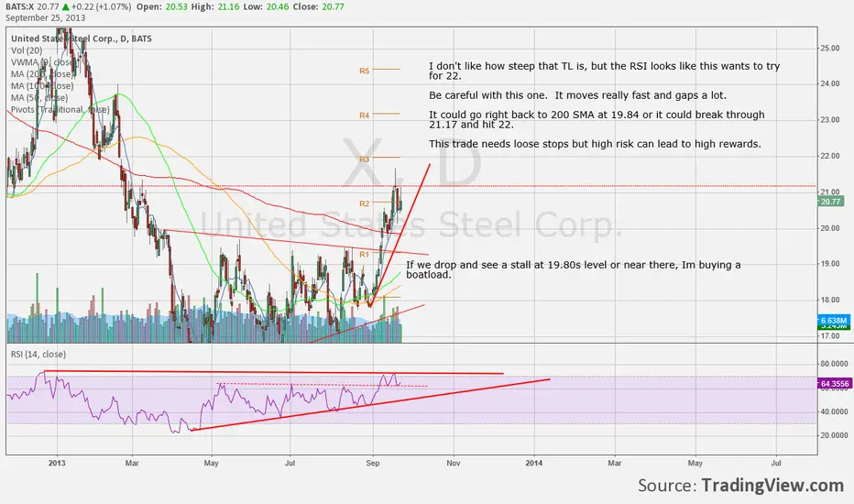This screenshot has height=504, width=854.
Task: Click the 2014 label on time axis
Action: point(534,463)
